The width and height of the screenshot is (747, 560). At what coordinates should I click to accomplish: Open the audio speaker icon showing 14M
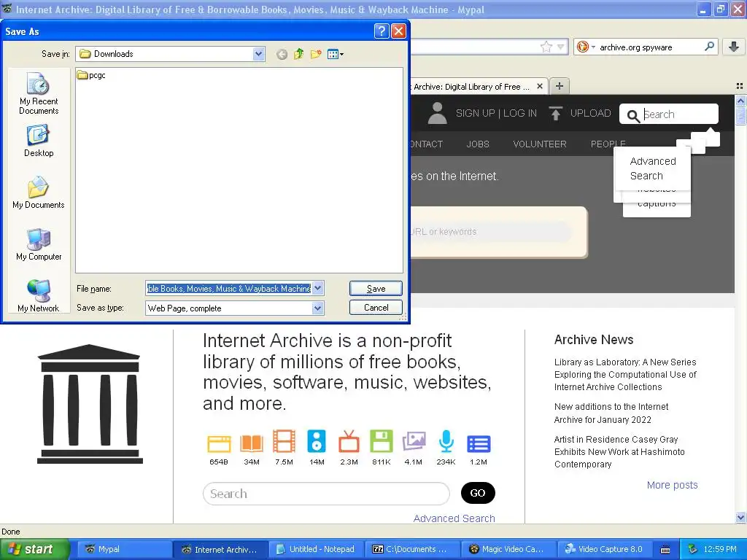tap(317, 441)
